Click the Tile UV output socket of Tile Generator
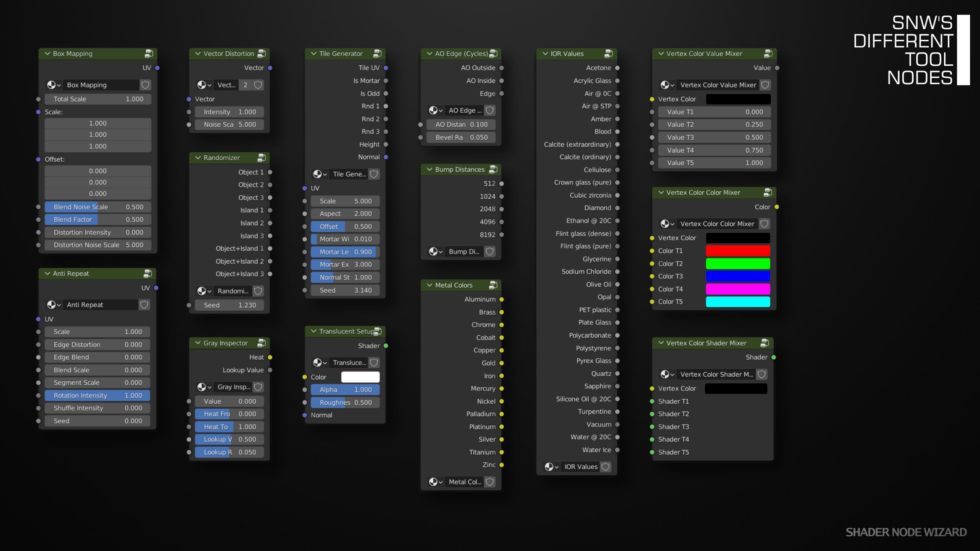Viewport: 980px width, 551px height. click(x=386, y=68)
